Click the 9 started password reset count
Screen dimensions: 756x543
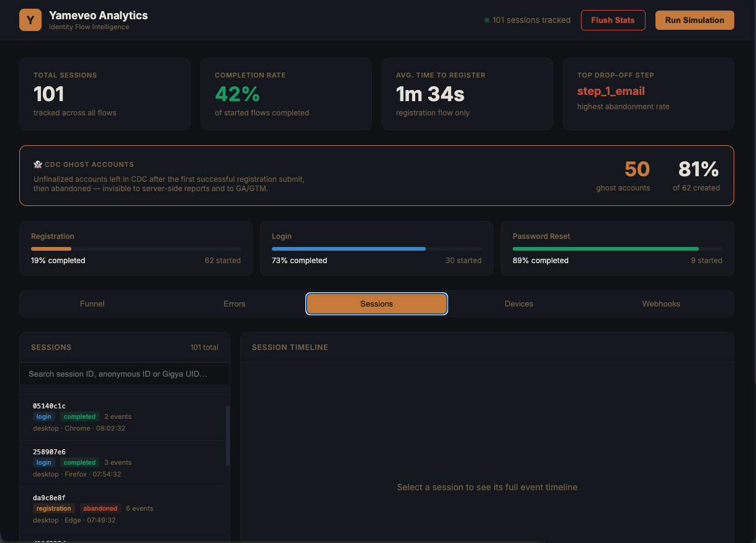point(706,261)
